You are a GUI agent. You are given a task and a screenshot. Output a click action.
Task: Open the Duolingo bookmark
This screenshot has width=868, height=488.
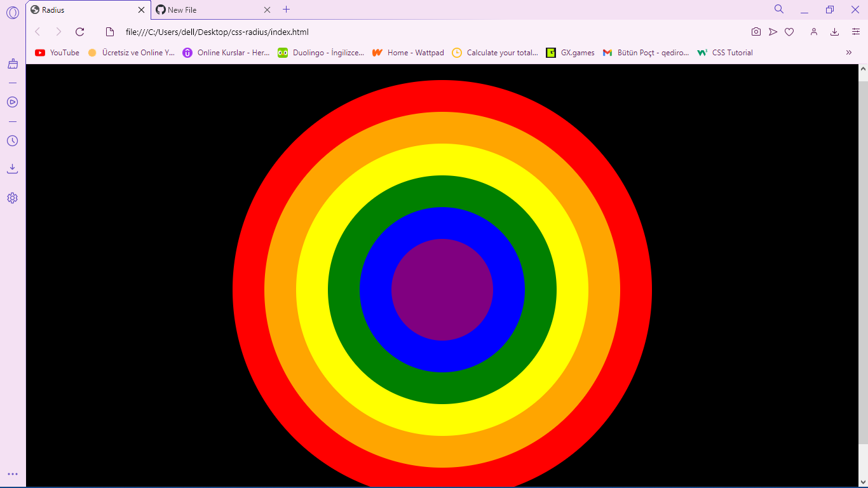point(321,53)
